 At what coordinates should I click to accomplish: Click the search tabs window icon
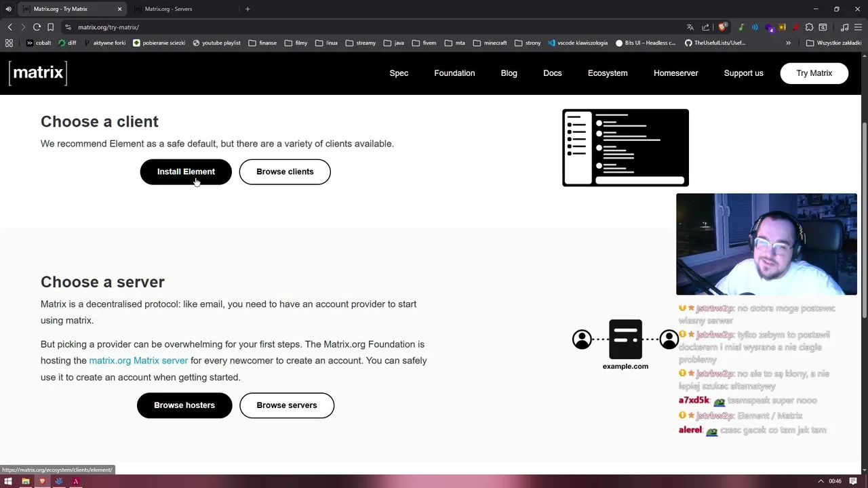point(823,27)
